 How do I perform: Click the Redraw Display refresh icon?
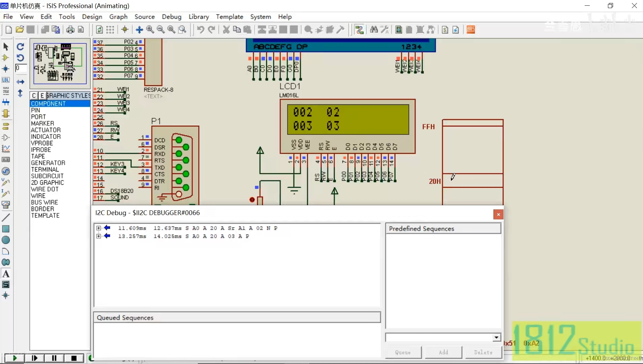(99, 30)
